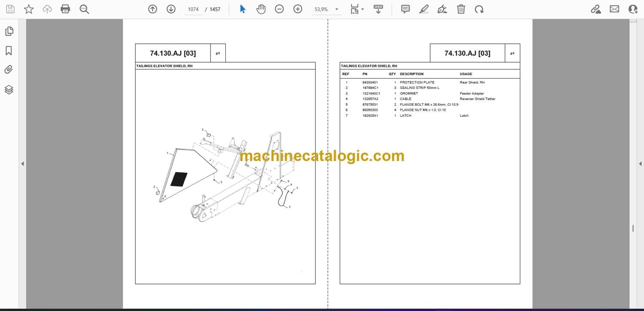Click part number 87675531
The image size is (644, 311).
(370, 104)
